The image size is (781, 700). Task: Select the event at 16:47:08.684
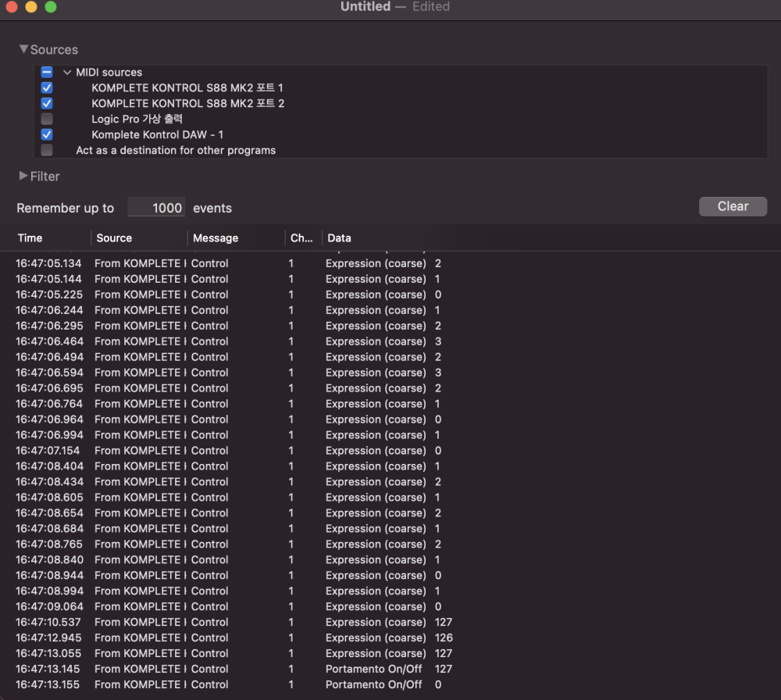[390, 529]
